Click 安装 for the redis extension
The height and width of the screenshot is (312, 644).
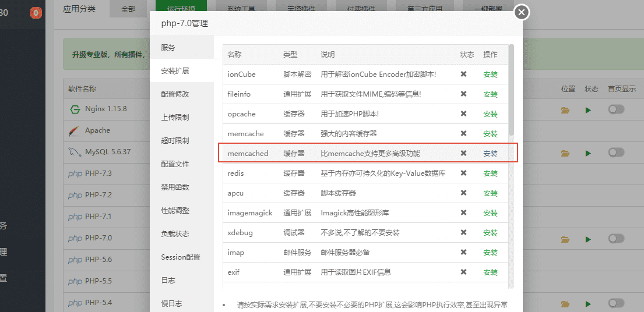tap(490, 173)
